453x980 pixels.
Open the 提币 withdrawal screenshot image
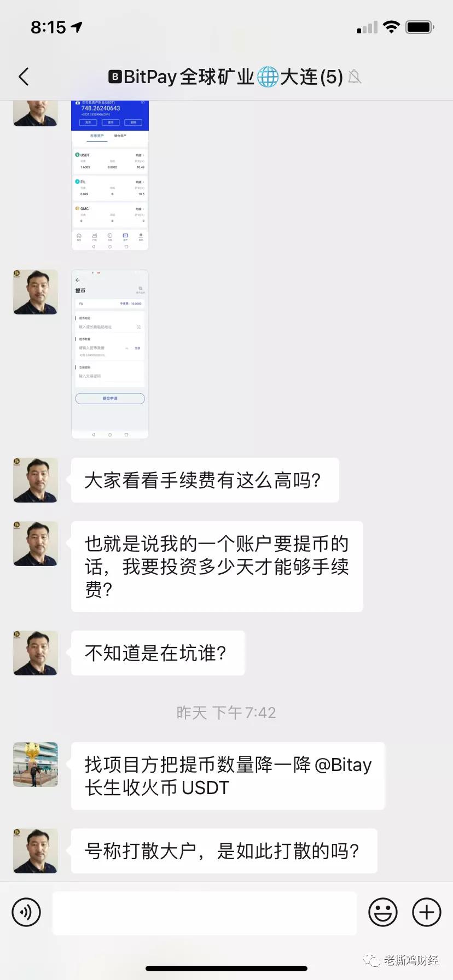tap(110, 354)
